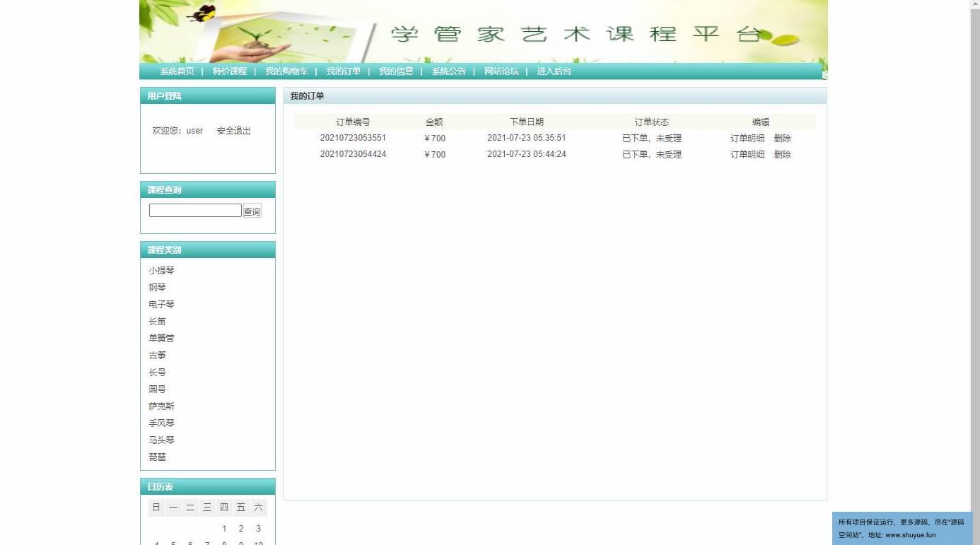The width and height of the screenshot is (980, 545).
Task: Select 单簧管 course category
Action: pos(161,339)
